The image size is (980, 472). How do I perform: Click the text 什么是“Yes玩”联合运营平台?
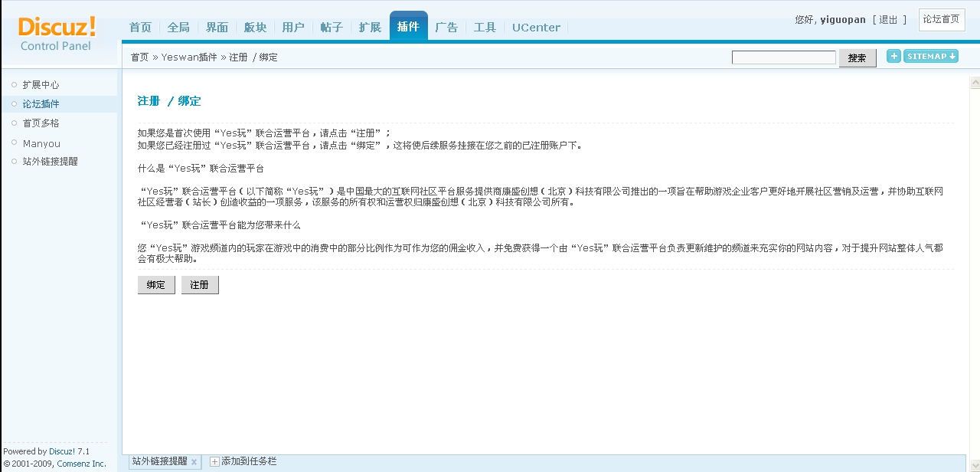point(201,168)
